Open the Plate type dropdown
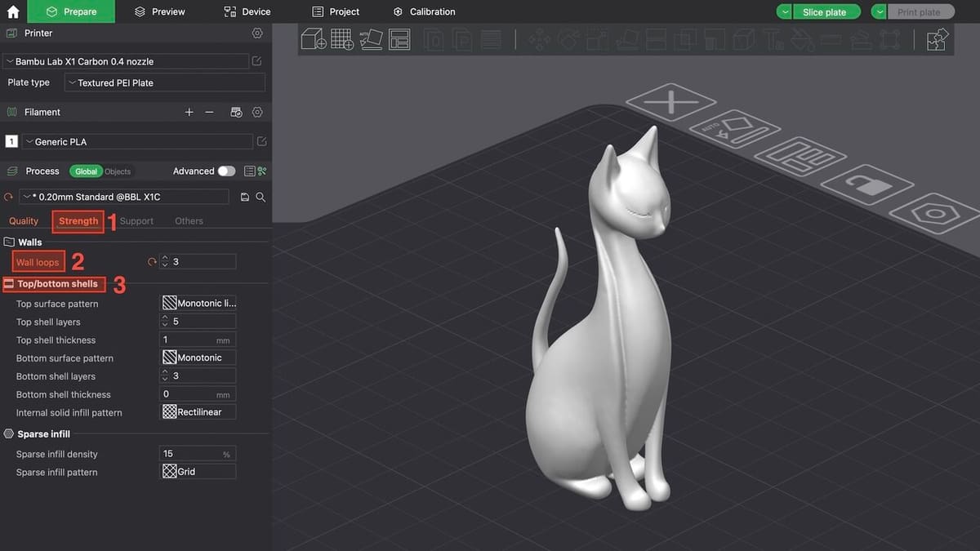 tap(165, 82)
